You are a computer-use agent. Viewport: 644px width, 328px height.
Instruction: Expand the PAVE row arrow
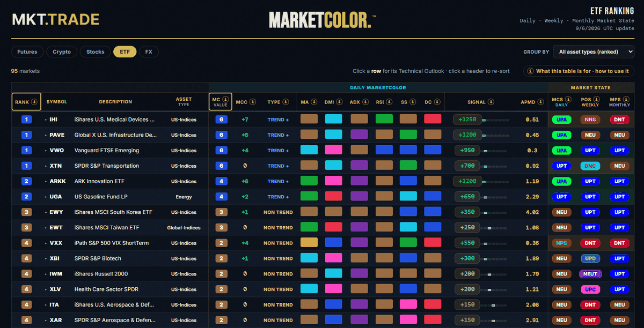46,136
